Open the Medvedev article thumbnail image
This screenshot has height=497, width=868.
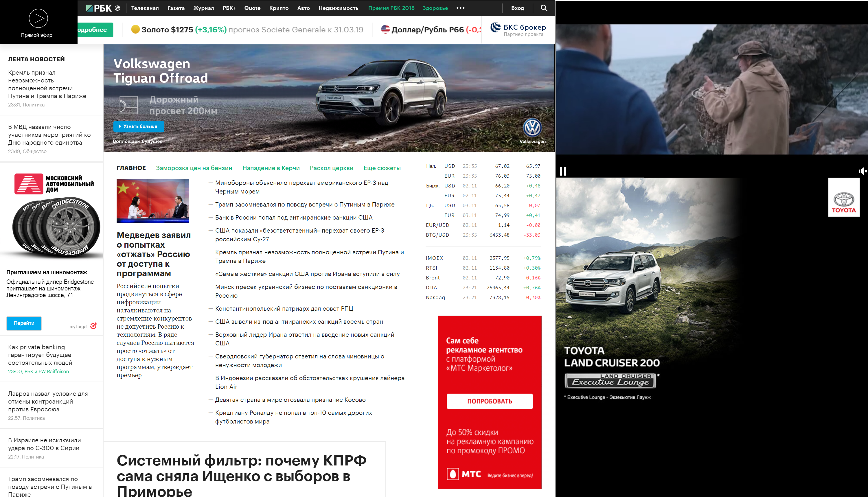152,201
